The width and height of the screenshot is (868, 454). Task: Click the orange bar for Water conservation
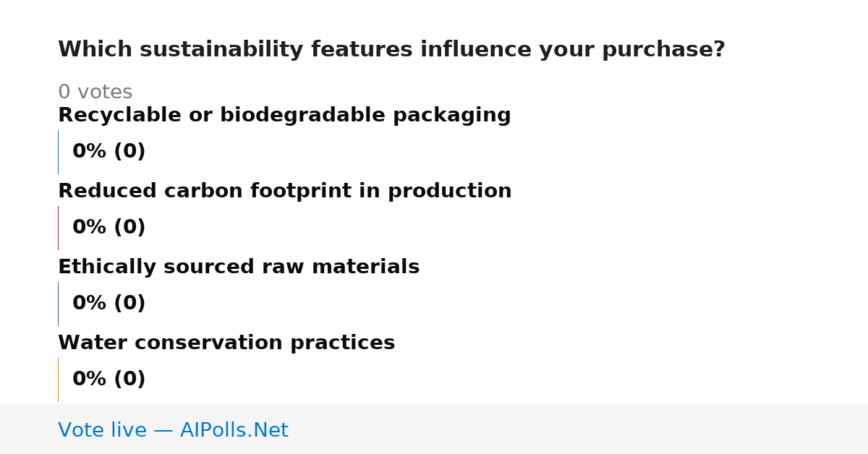click(58, 380)
